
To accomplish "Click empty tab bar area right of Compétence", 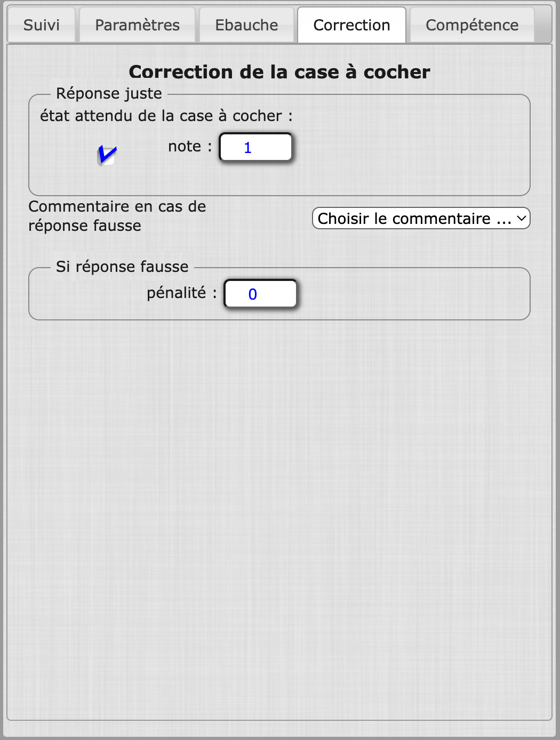I will 543,25.
